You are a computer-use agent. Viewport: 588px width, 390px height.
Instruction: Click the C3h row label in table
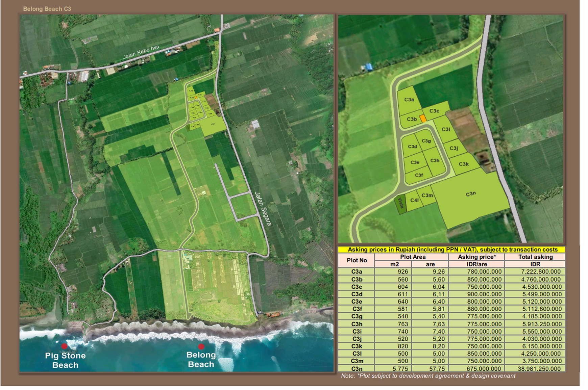point(357,324)
